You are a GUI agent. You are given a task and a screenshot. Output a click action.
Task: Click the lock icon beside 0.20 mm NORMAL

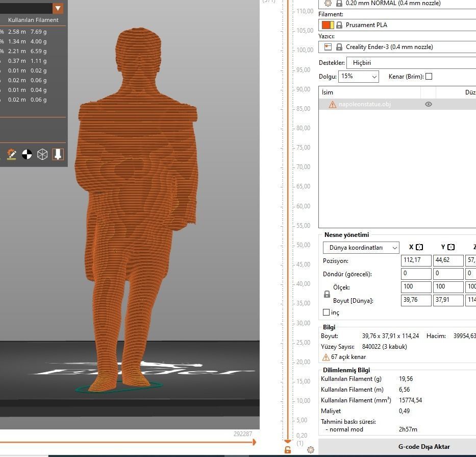click(x=339, y=4)
